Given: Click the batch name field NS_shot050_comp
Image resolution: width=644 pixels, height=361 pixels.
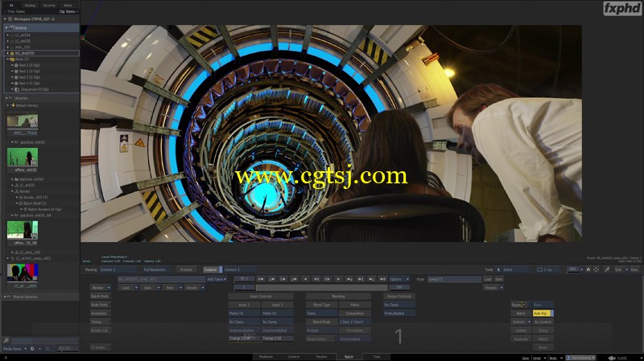Looking at the screenshot, I should 162,279.
